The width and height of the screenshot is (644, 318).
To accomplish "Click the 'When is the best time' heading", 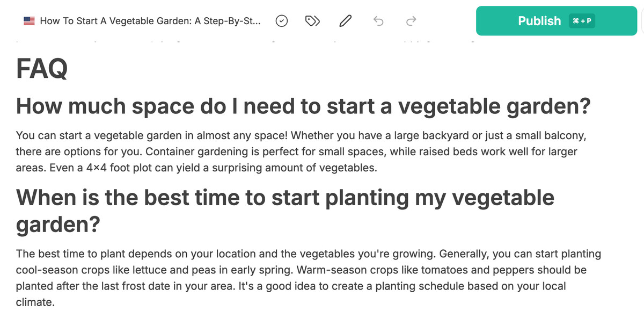I will 285,211.
